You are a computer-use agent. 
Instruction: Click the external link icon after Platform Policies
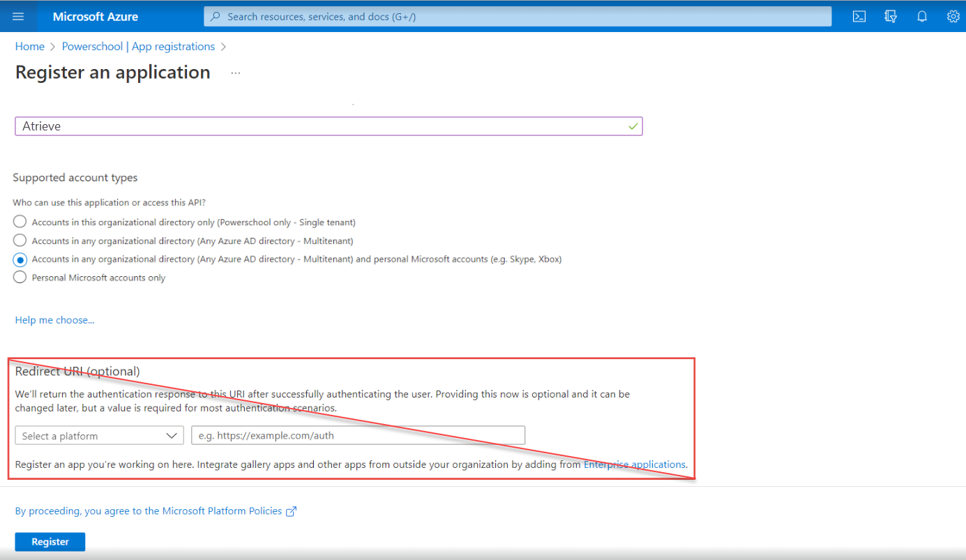292,511
